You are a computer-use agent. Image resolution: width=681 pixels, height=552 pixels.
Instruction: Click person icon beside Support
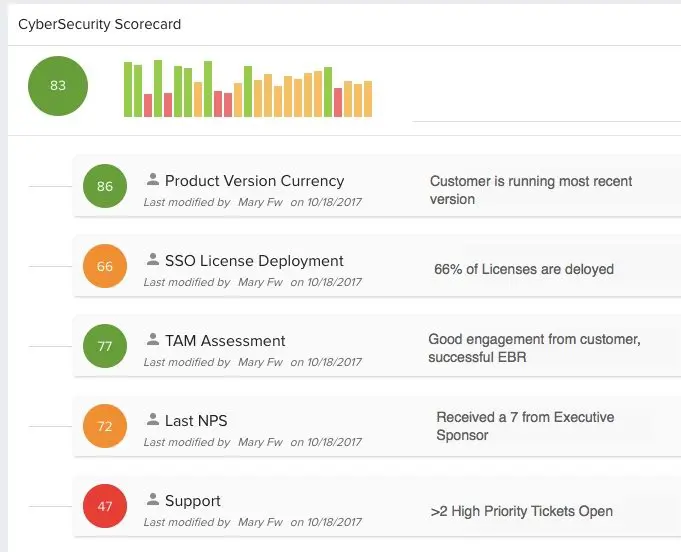(153, 500)
